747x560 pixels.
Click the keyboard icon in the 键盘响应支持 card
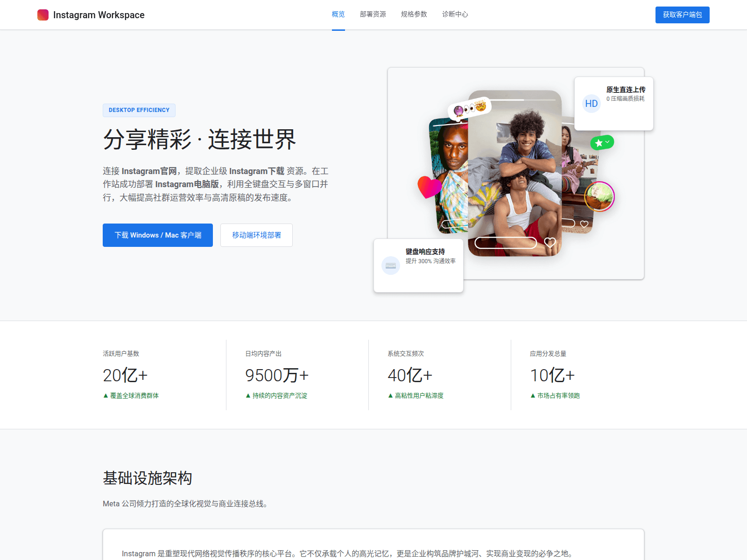click(391, 266)
